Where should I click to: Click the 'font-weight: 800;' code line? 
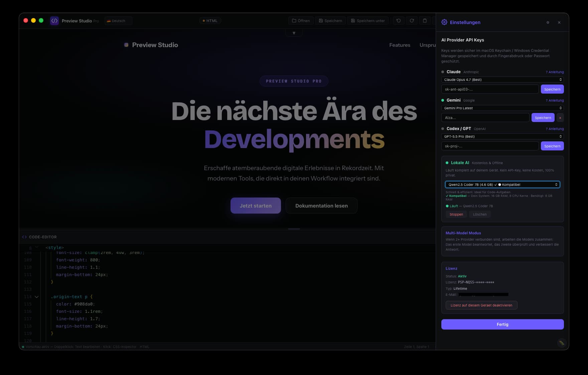78,260
